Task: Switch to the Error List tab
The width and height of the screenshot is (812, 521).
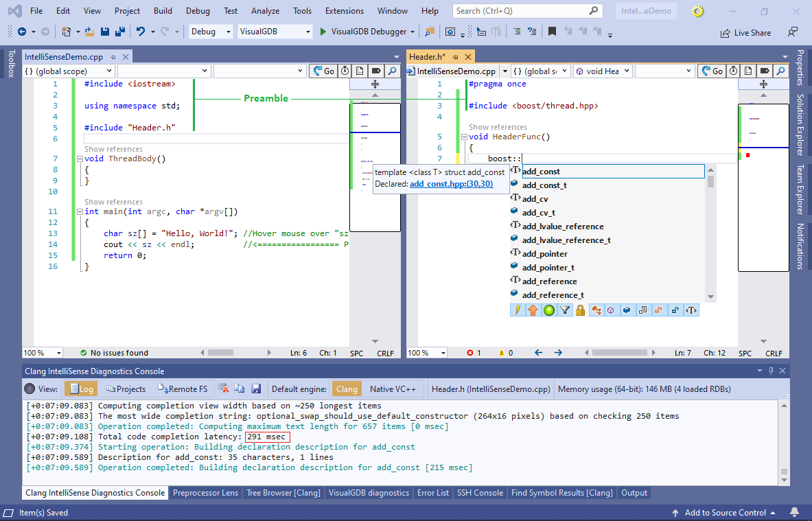Action: point(433,493)
